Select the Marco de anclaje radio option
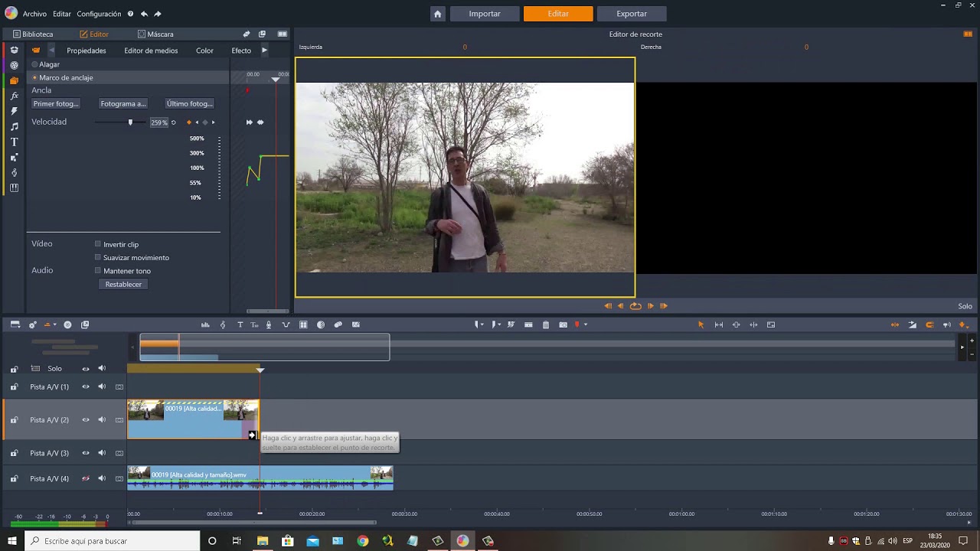Screen dimensions: 980x551 coord(34,77)
